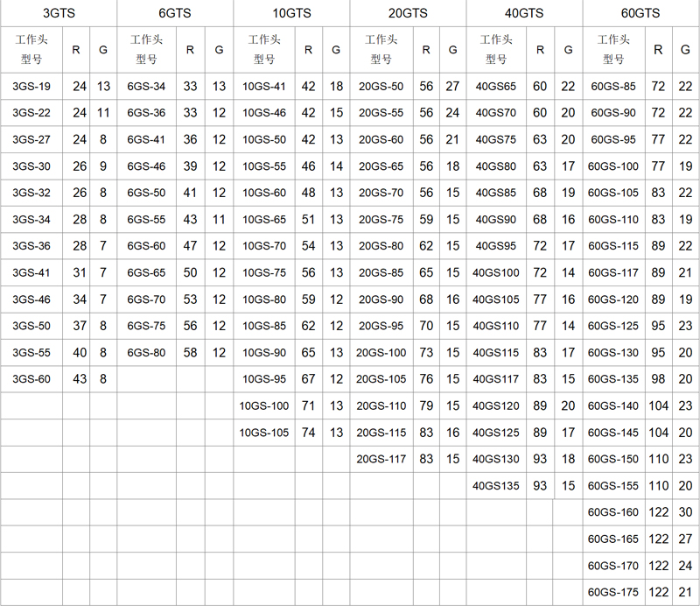Image resolution: width=700 pixels, height=606 pixels.
Task: Select the 20GTS header cell
Action: coord(407,13)
